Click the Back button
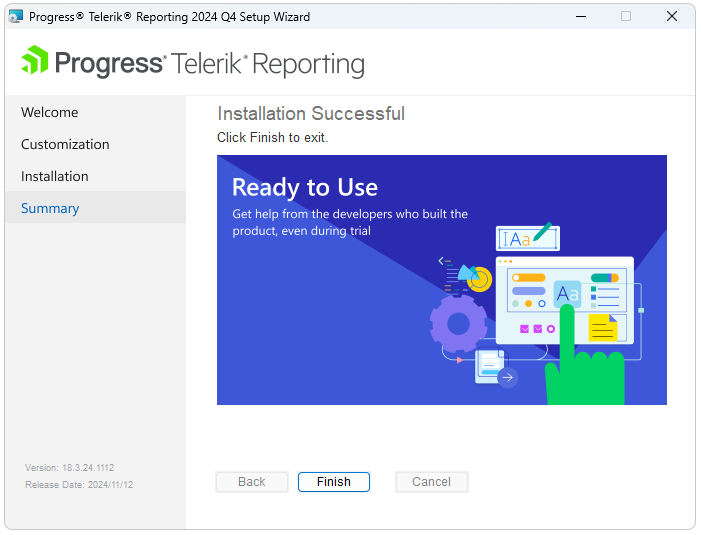 252,481
